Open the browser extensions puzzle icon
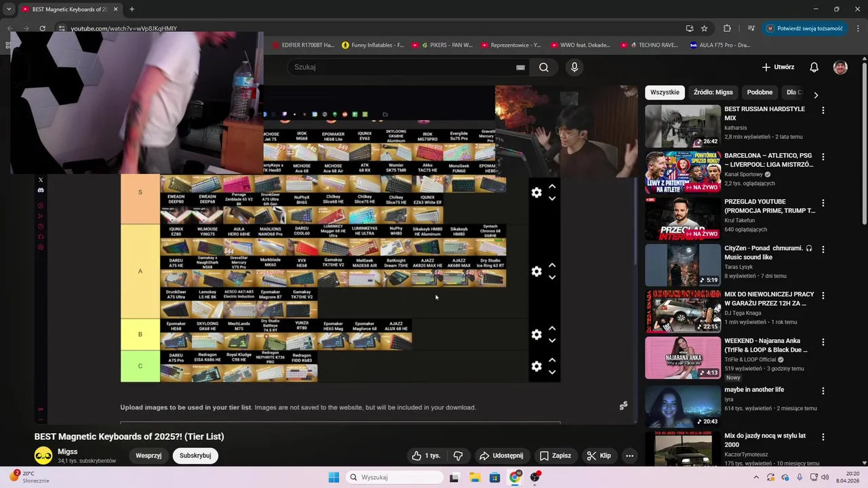Image resolution: width=868 pixels, height=488 pixels. click(x=728, y=28)
